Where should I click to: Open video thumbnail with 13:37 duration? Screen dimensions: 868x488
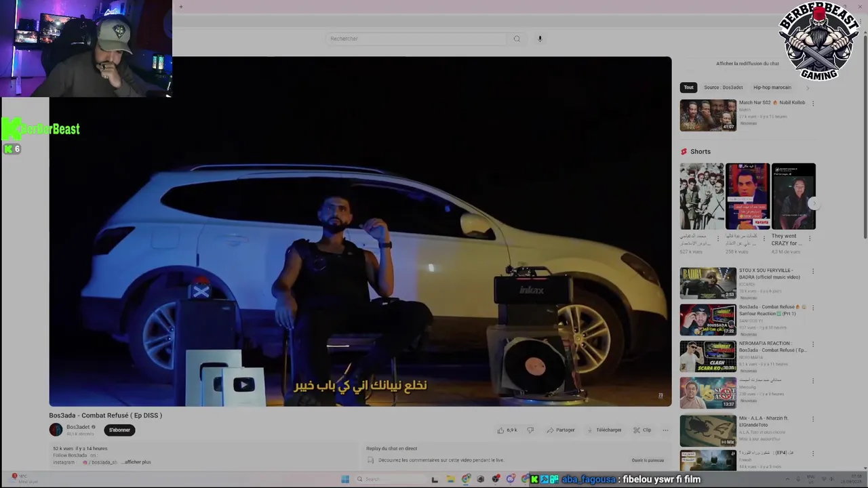coord(708,393)
